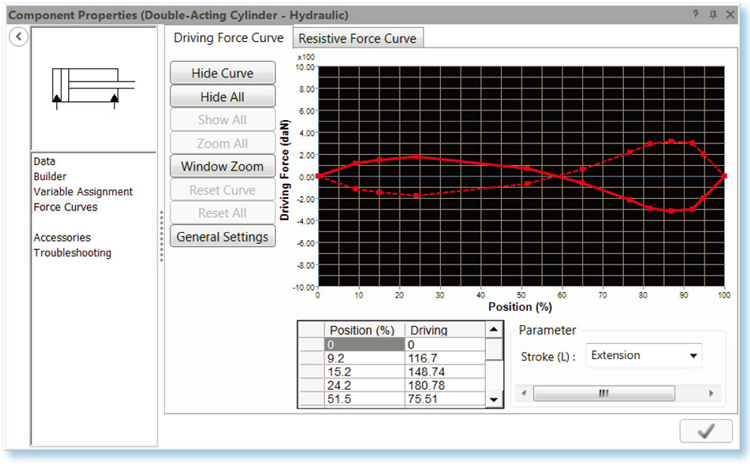Click the Driving column header

click(445, 330)
